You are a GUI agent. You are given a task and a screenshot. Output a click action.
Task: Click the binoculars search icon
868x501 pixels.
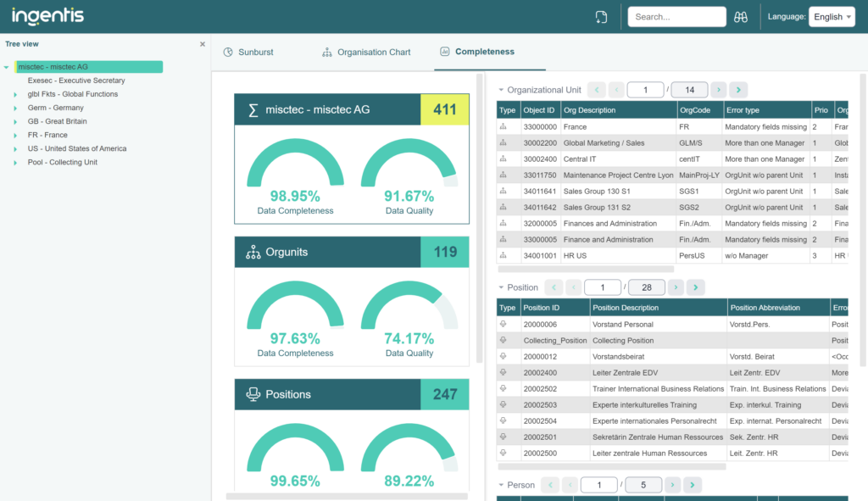tap(741, 17)
